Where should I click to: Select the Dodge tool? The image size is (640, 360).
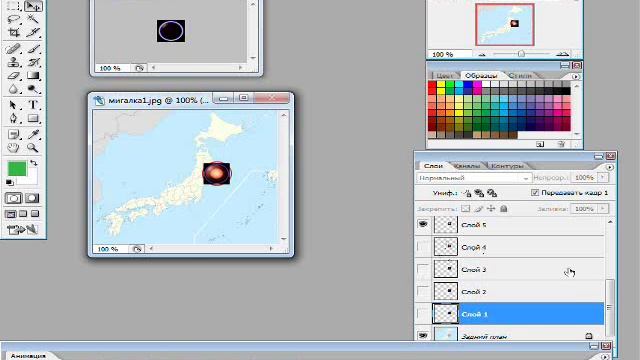(33, 89)
